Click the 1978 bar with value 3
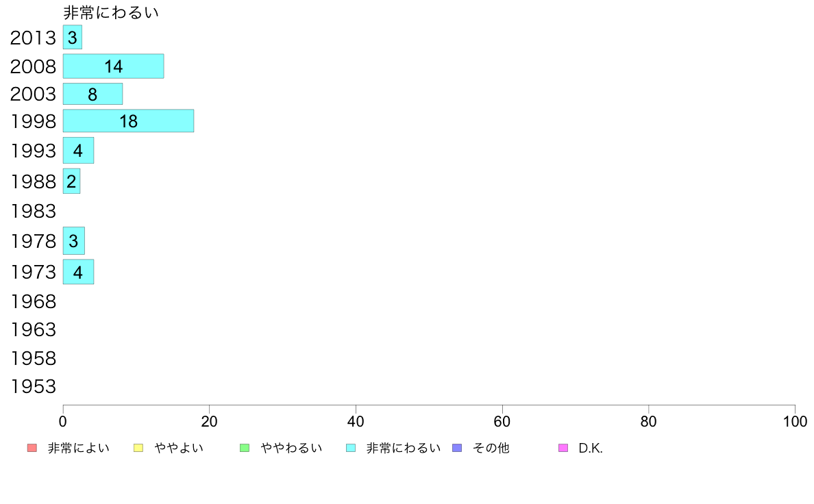This screenshot has height=504, width=814. (x=74, y=241)
